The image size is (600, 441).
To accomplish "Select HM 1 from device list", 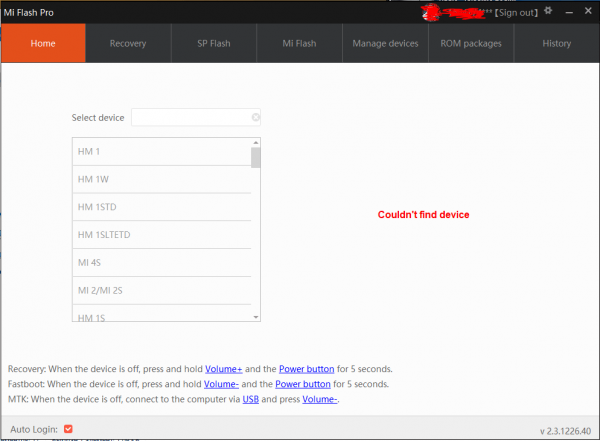I will 161,152.
